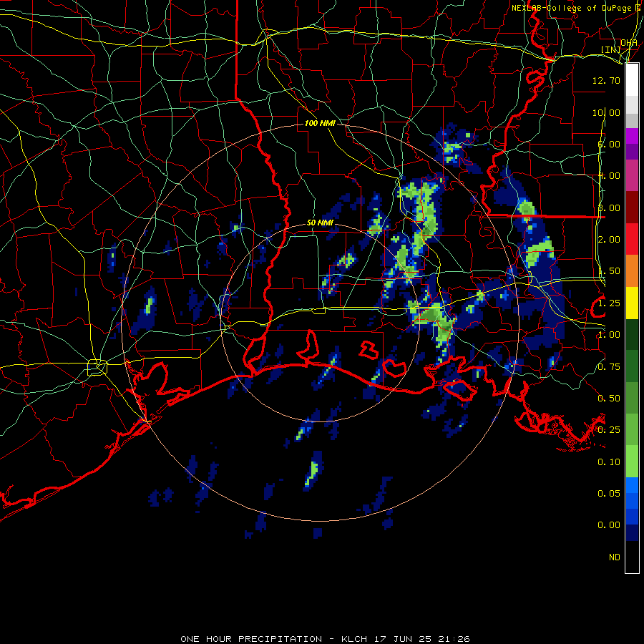
Task: Select the white swatch atop the color scale
Action: pyautogui.click(x=632, y=79)
